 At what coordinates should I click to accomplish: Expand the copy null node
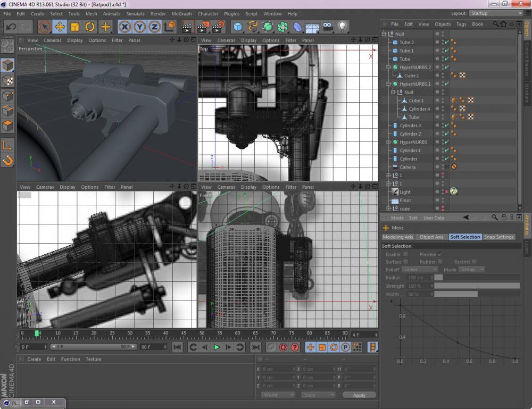pos(389,208)
